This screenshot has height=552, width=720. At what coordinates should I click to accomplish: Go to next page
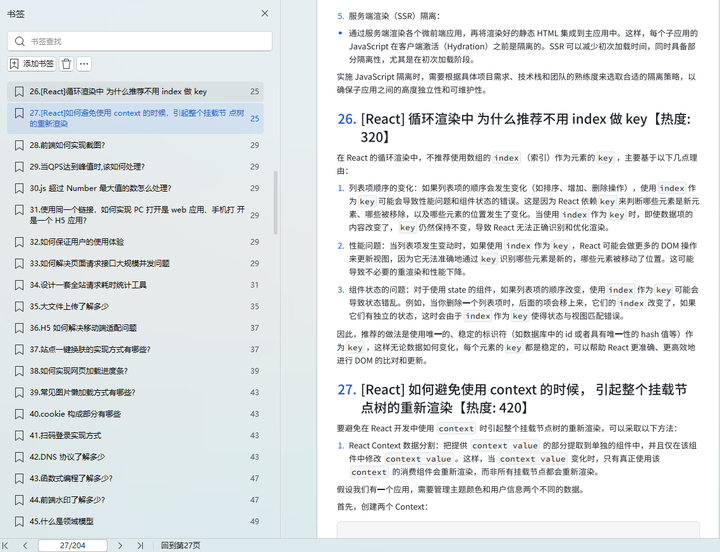(120, 546)
